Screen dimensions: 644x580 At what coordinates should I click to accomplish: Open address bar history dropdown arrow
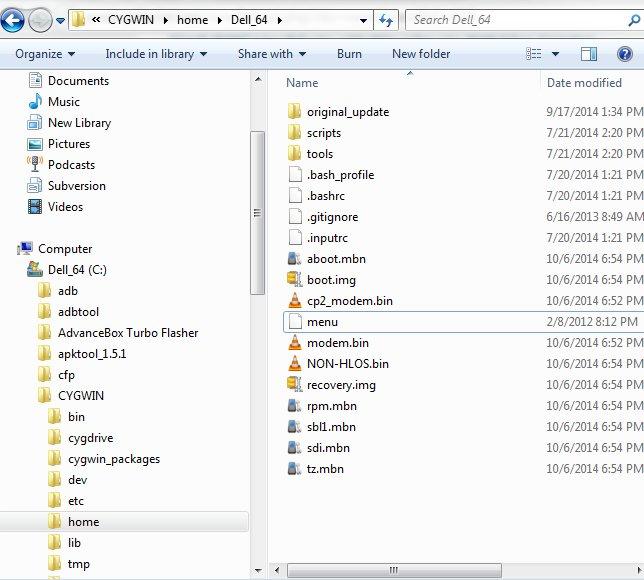[363, 20]
